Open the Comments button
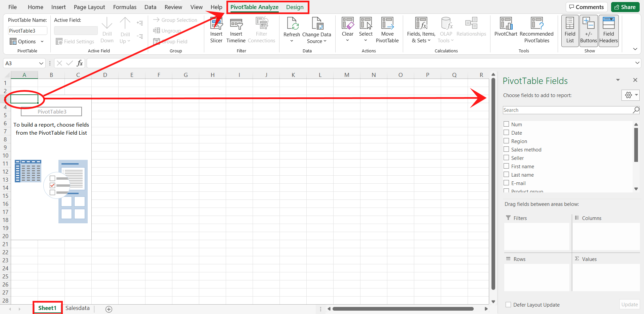644x314 pixels. (587, 7)
